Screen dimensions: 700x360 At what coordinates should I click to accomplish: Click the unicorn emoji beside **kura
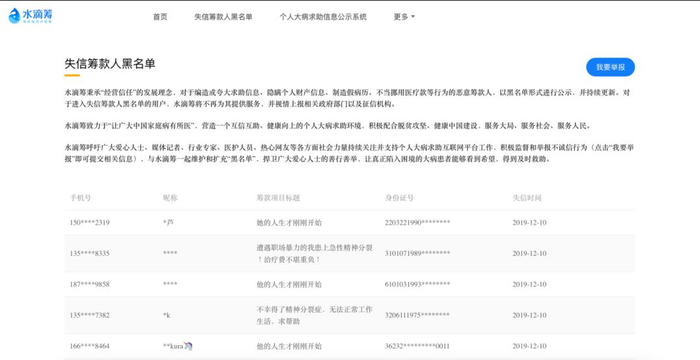click(x=188, y=346)
